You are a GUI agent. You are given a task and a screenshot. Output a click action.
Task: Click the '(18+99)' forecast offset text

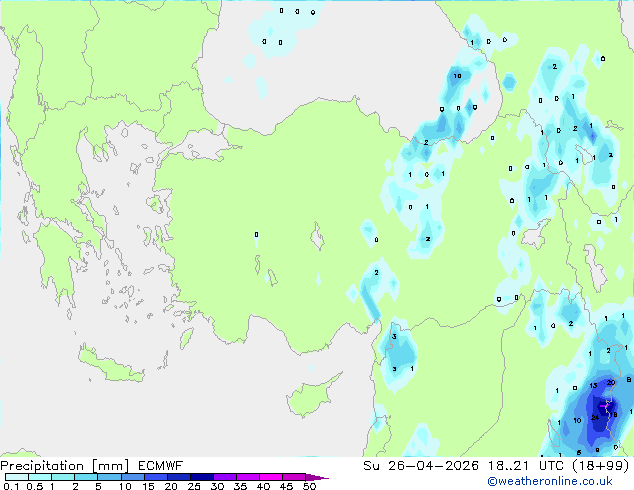coord(601,466)
